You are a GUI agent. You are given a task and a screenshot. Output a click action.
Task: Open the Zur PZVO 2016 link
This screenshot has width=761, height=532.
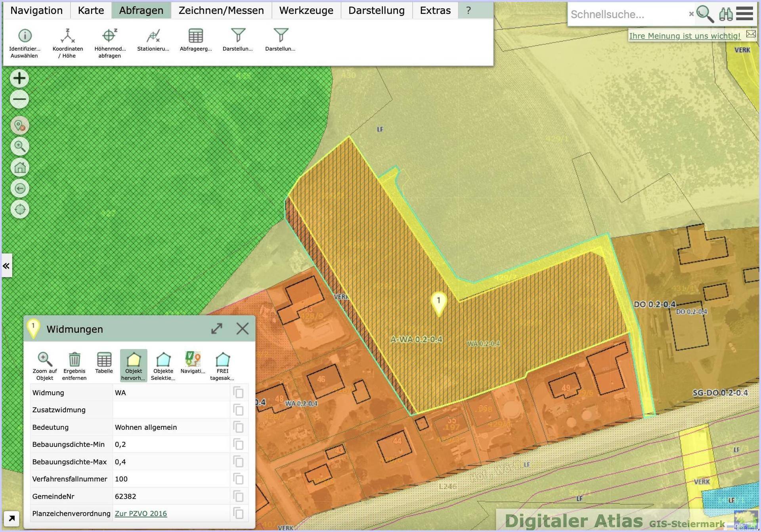coord(141,513)
